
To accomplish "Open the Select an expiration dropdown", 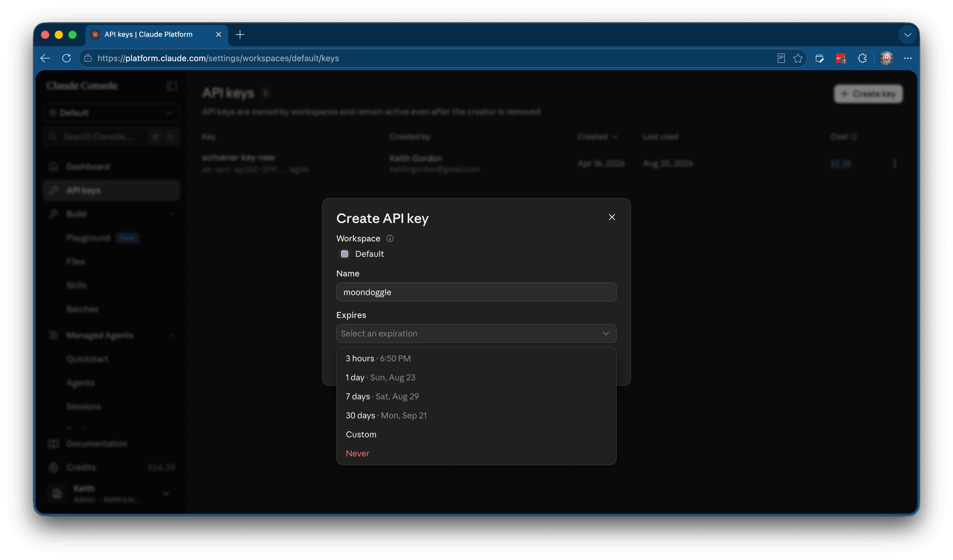I will (x=476, y=333).
